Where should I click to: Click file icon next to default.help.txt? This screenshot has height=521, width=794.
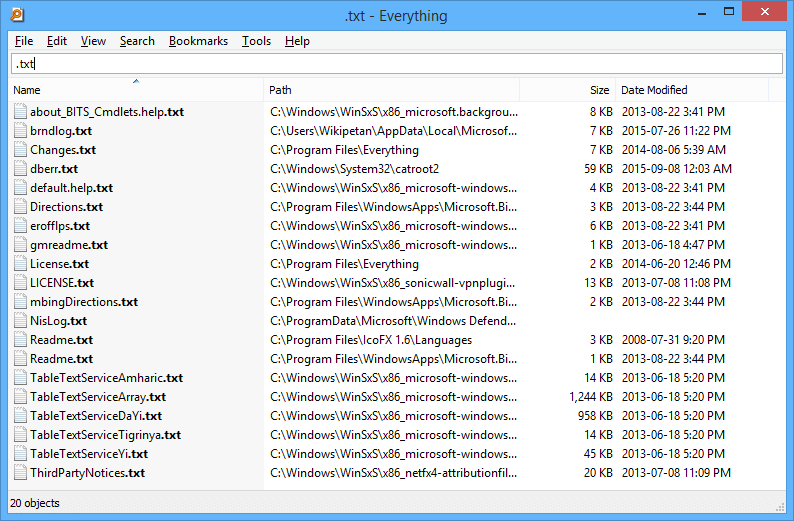pos(20,187)
